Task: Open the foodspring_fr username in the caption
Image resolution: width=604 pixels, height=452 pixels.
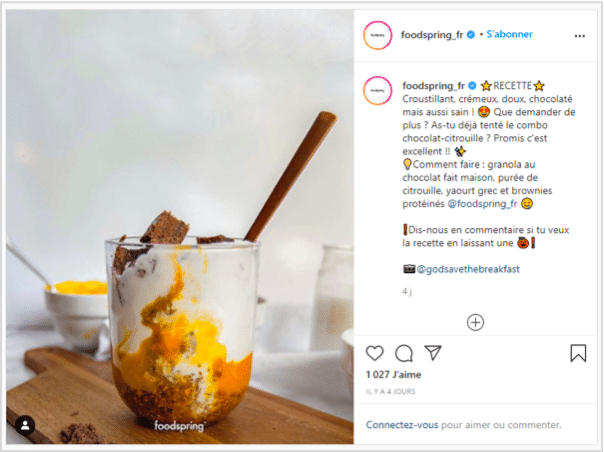Action: [x=433, y=86]
